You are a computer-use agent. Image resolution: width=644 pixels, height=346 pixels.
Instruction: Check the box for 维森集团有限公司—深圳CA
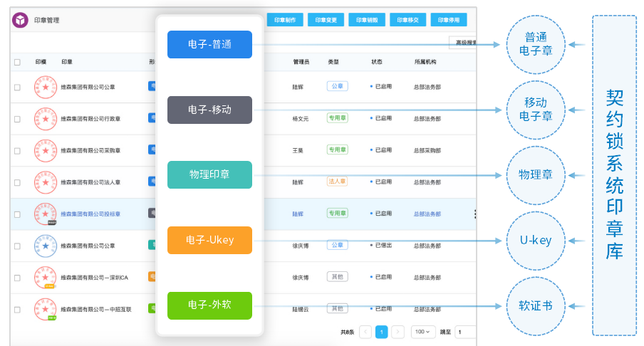[x=17, y=278]
